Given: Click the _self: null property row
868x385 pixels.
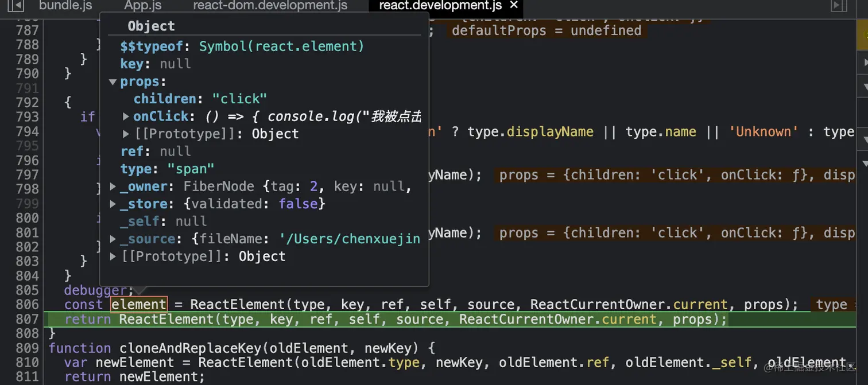Looking at the screenshot, I should (163, 221).
